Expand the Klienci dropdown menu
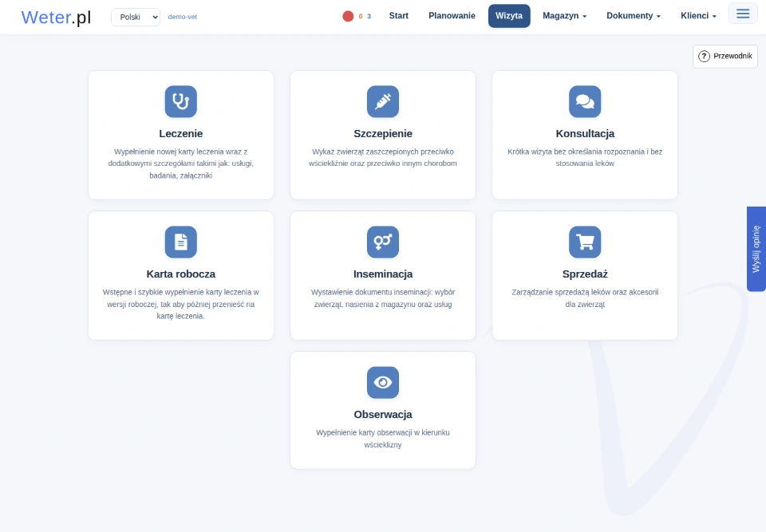766x532 pixels. click(699, 16)
